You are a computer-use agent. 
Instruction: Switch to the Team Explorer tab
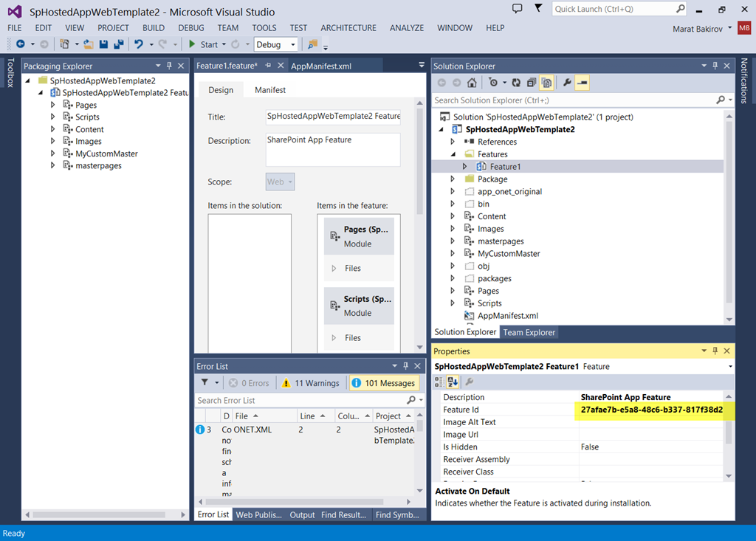[529, 332]
